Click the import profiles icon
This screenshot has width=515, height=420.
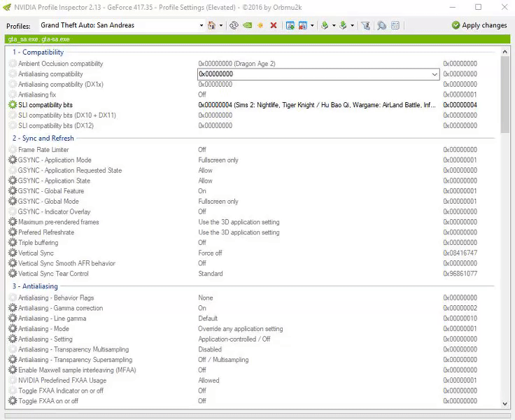tap(343, 25)
